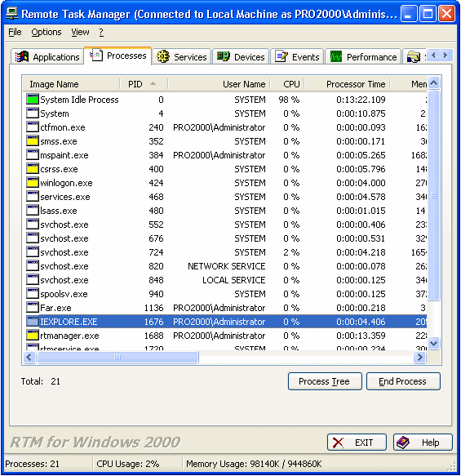Switch to the Services tab

click(182, 57)
